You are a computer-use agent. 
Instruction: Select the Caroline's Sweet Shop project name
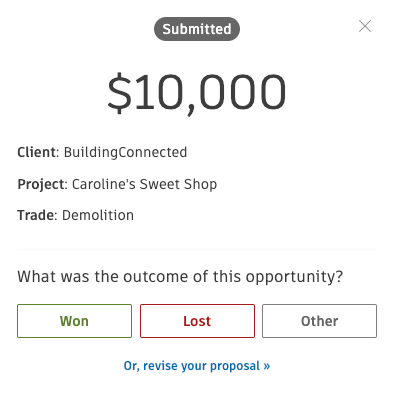(x=144, y=184)
